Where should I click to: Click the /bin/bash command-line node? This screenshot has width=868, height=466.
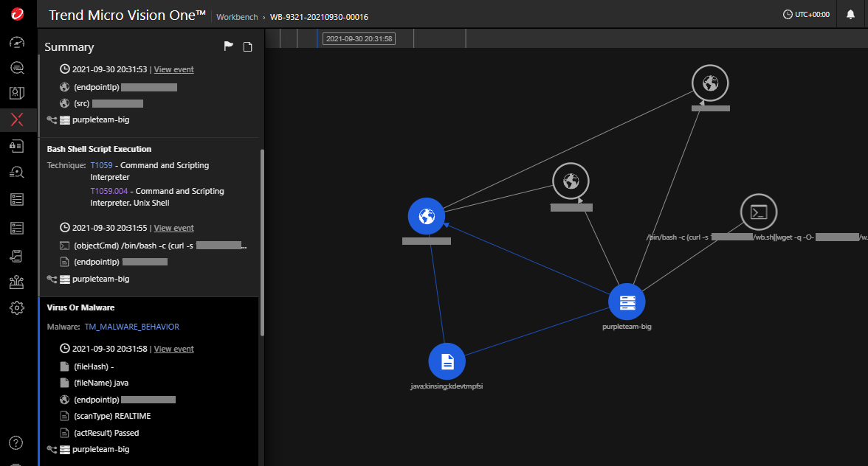[759, 213]
